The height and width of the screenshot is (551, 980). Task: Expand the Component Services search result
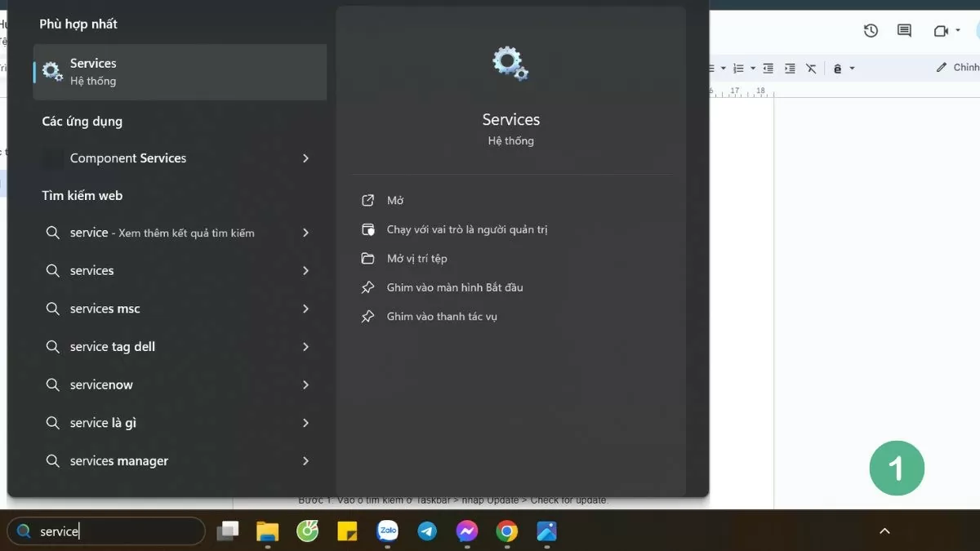(x=305, y=158)
